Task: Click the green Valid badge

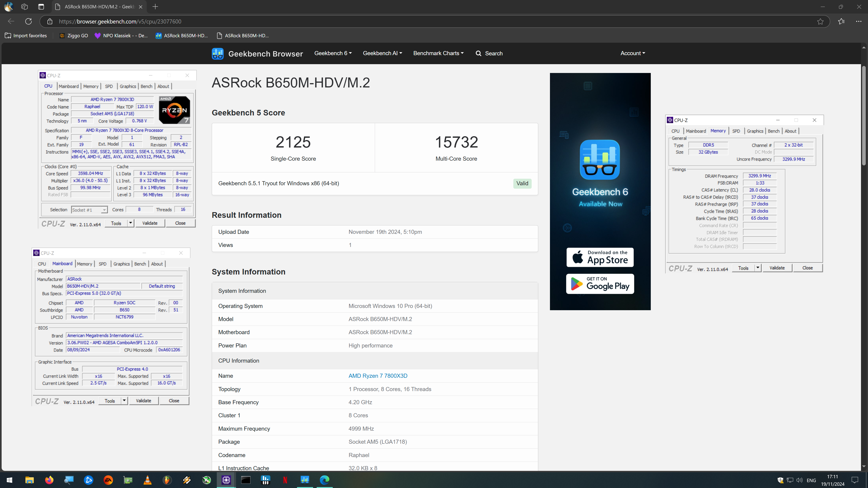Action: click(522, 183)
